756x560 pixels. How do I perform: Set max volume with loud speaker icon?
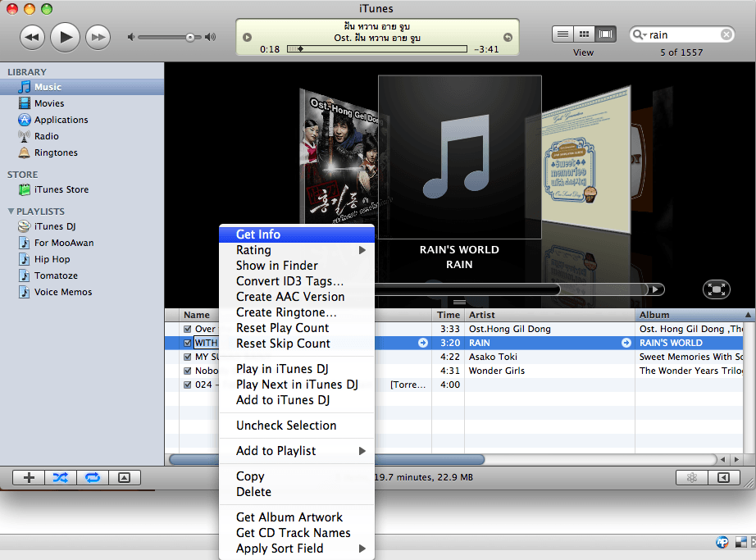pyautogui.click(x=210, y=37)
